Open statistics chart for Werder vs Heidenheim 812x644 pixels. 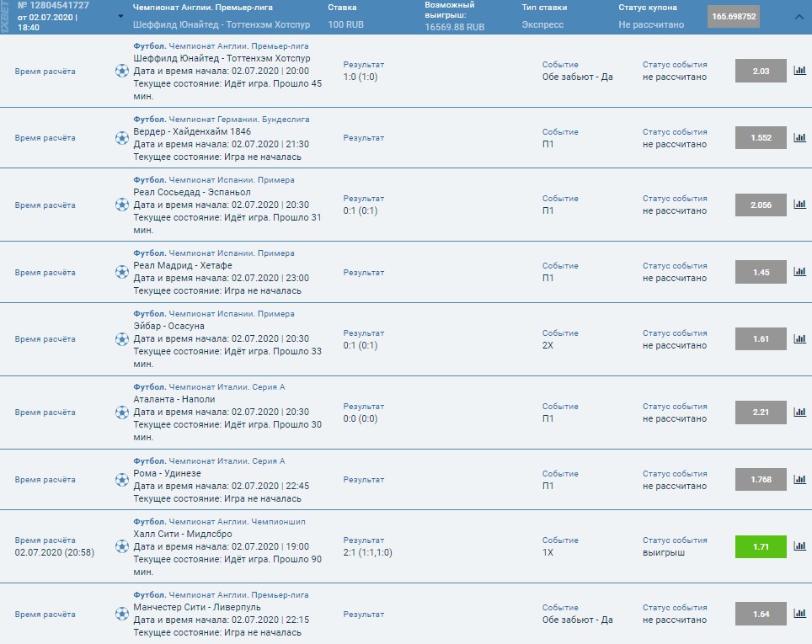pos(799,137)
